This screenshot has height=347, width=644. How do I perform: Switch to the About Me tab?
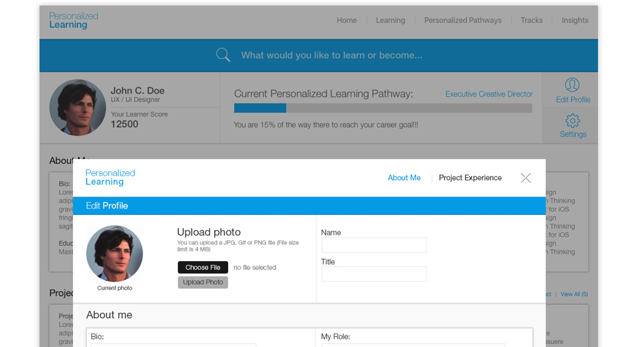pos(404,178)
